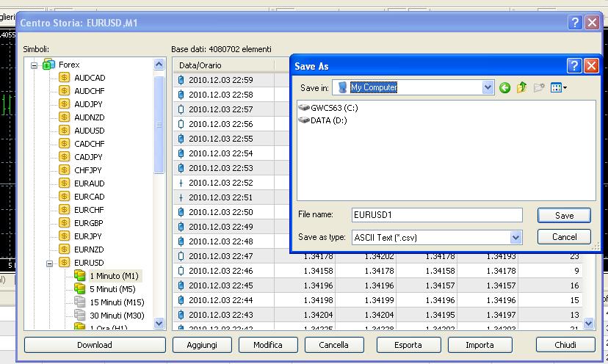Open the Save as type dropdown
608x364 pixels.
[x=515, y=237]
